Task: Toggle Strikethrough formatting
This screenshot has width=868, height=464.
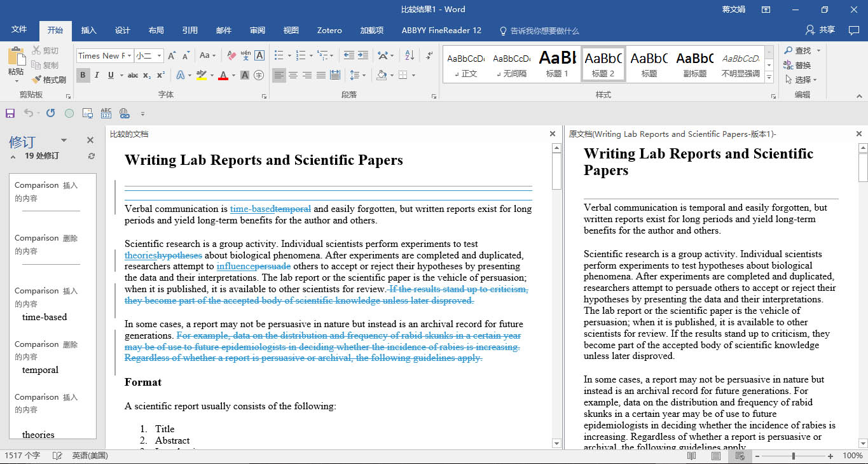Action: (133, 75)
